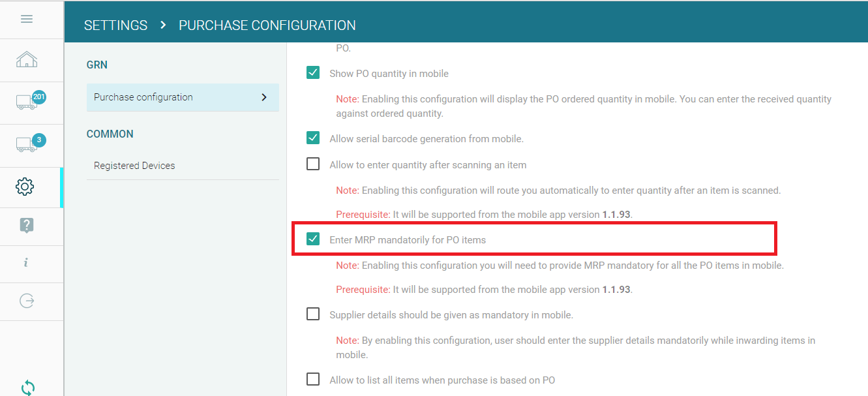Click the settings gear icon
Image resolution: width=868 pixels, height=396 pixels.
(25, 187)
